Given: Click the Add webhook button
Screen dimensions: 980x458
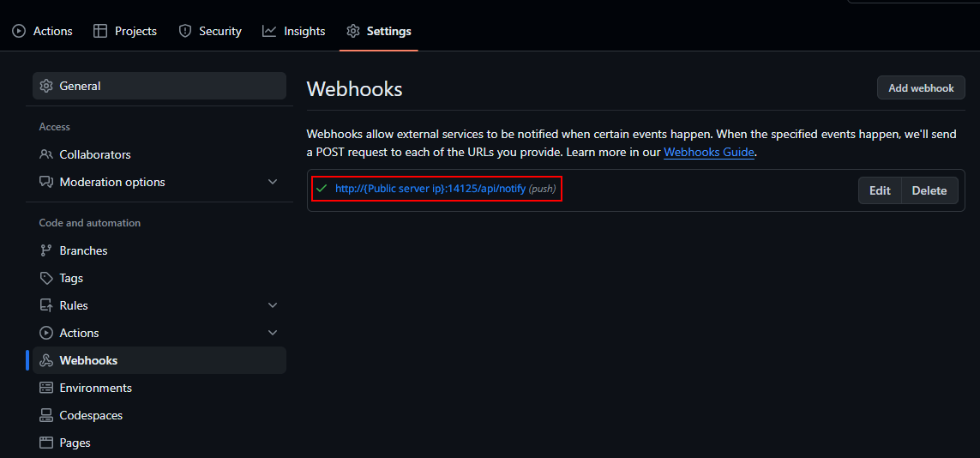Looking at the screenshot, I should click(921, 88).
